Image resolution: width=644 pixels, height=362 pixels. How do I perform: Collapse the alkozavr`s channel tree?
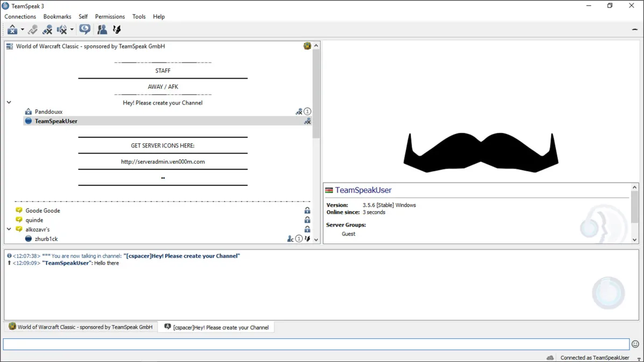click(x=9, y=229)
